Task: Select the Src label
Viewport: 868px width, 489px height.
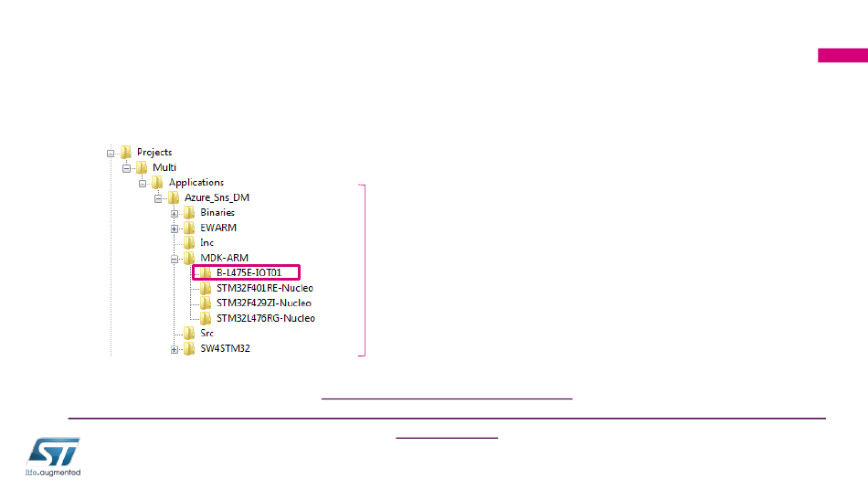Action: tap(207, 334)
